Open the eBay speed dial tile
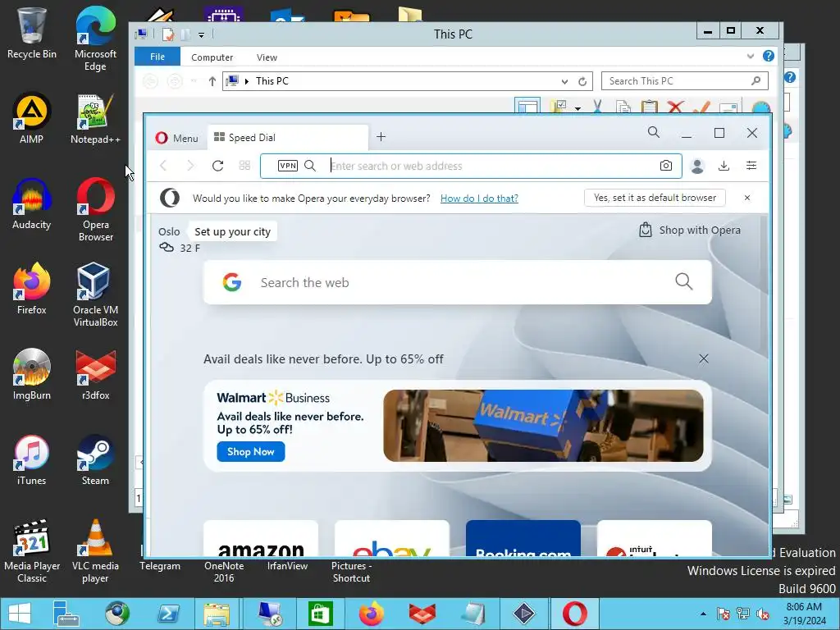 tap(392, 539)
